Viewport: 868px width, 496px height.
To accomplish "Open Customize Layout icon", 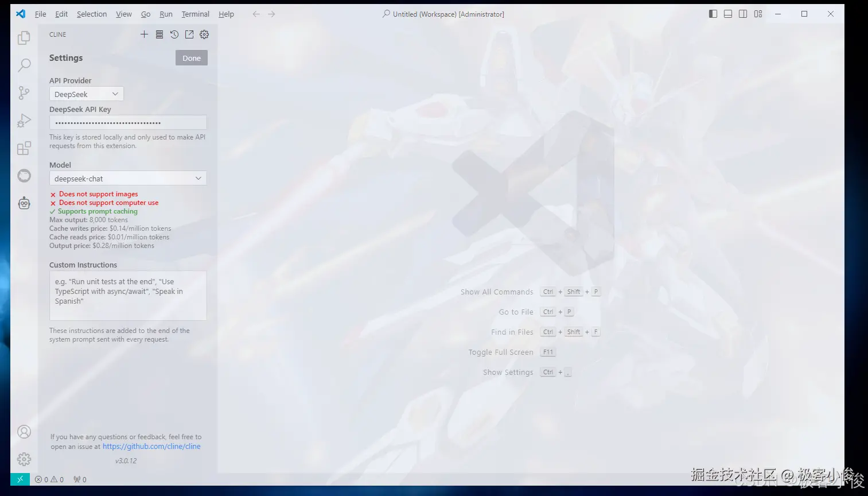I will (758, 14).
